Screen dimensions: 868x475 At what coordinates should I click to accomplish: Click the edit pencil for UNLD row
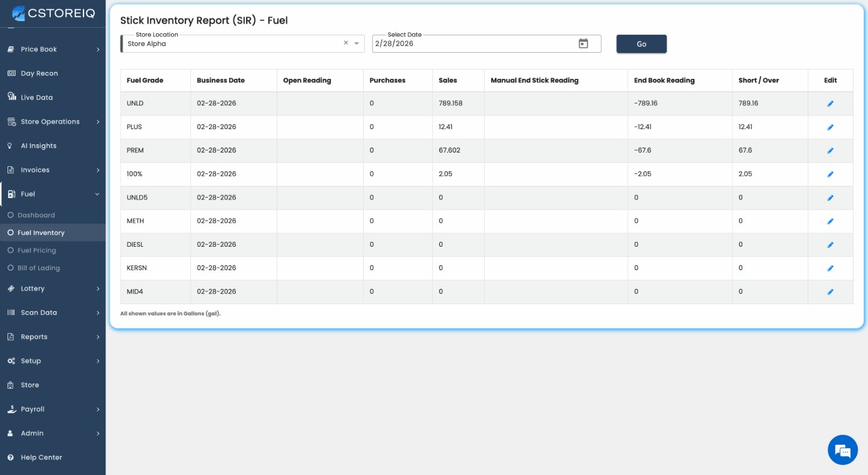click(x=830, y=104)
